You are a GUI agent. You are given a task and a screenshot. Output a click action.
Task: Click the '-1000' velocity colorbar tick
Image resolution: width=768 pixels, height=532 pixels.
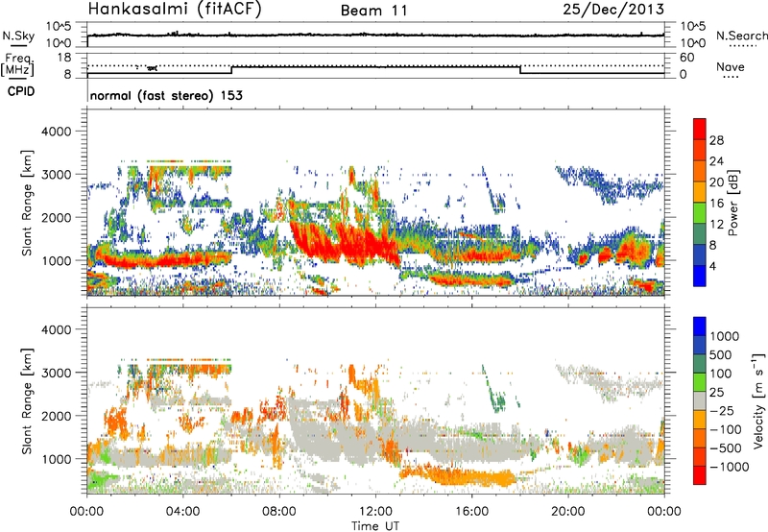[730, 467]
